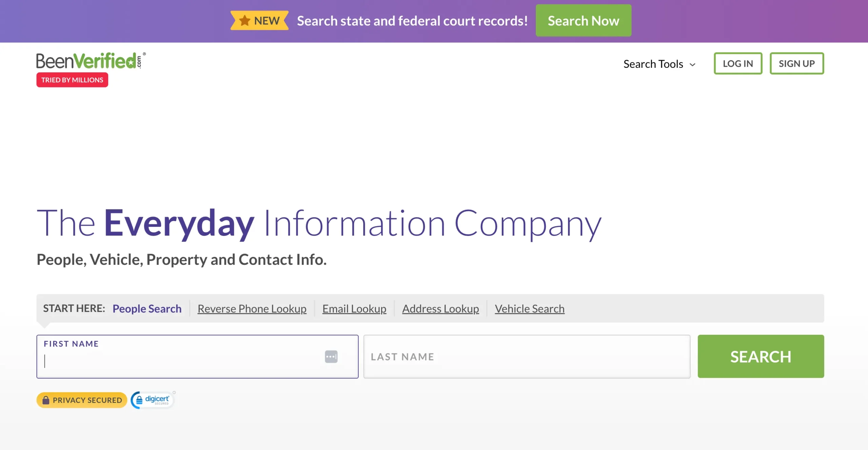
Task: Click the BeenVerified logo
Action: coord(90,61)
